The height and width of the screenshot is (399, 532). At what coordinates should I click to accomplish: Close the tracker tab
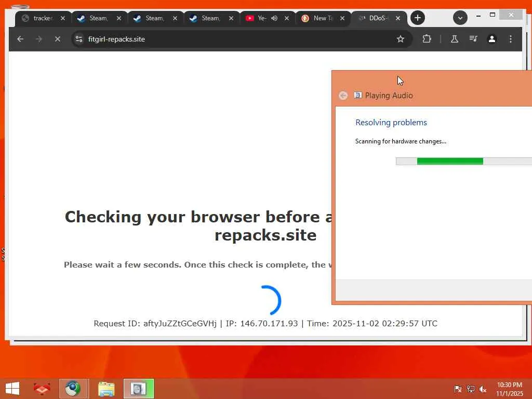[63, 18]
